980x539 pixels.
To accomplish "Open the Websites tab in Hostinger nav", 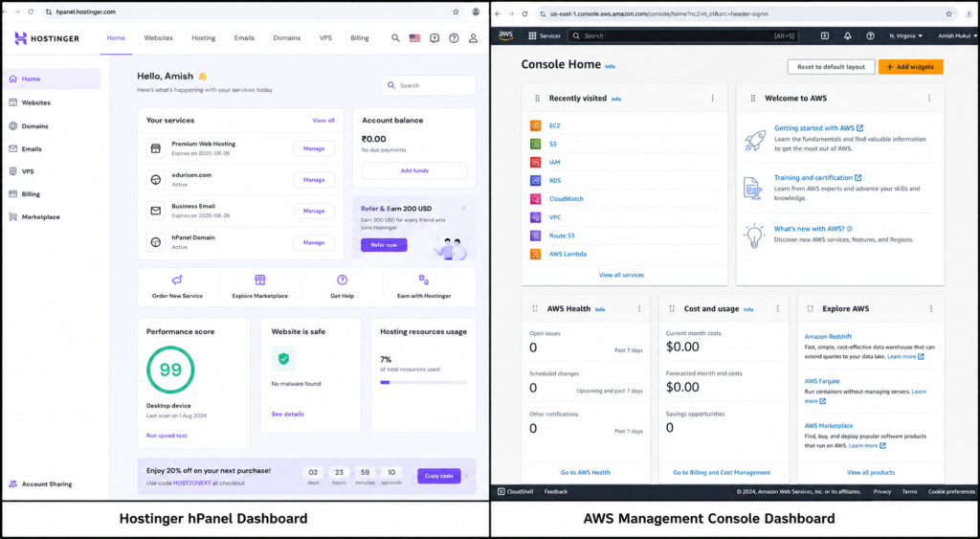I will 158,38.
